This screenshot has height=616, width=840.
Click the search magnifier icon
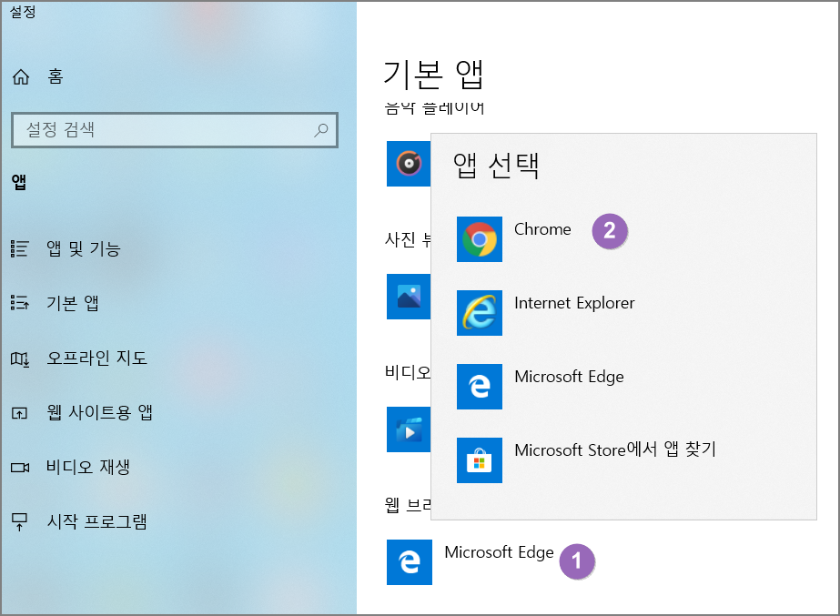tap(321, 129)
